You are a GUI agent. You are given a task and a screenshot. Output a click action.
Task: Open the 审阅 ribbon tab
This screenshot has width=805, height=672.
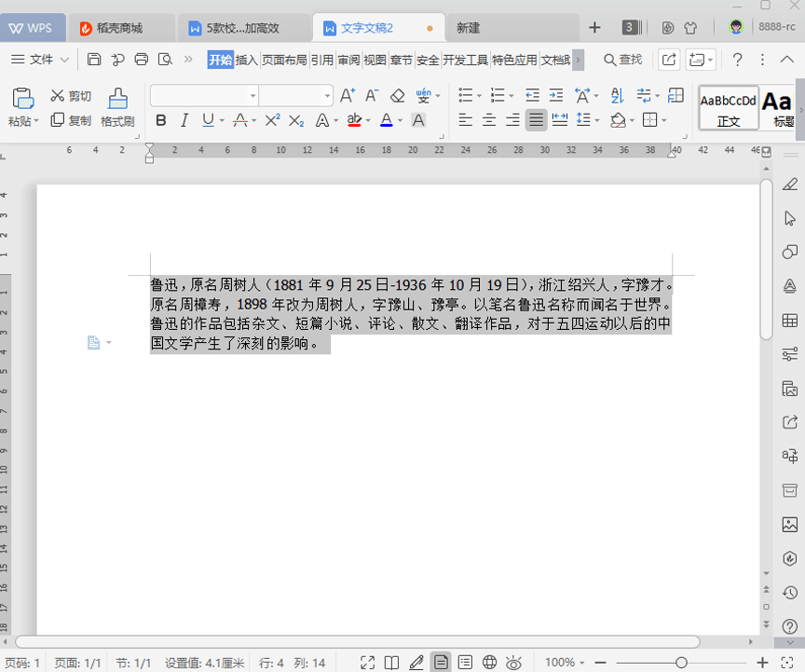[x=348, y=60]
